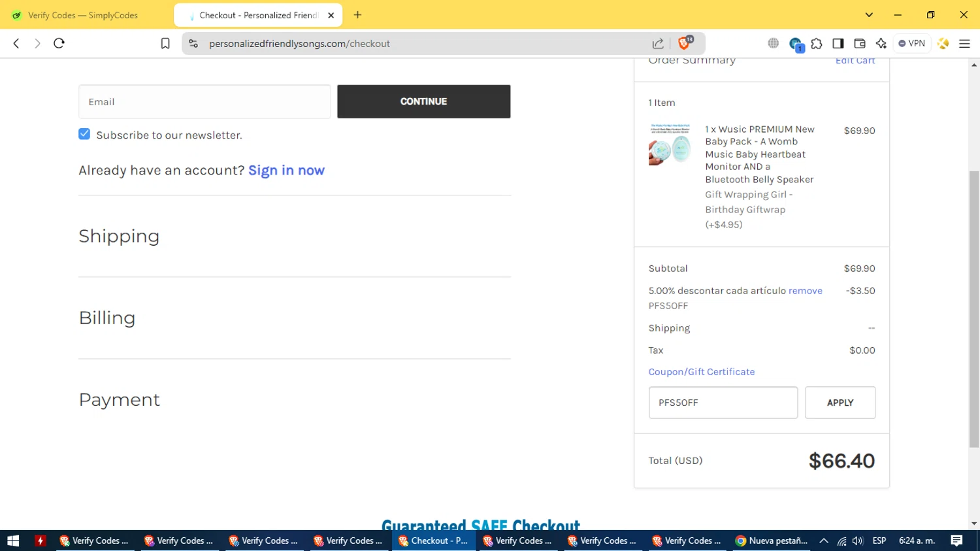The image size is (980, 551).
Task: Switch to Checkout - P... taskbar window
Action: (434, 541)
